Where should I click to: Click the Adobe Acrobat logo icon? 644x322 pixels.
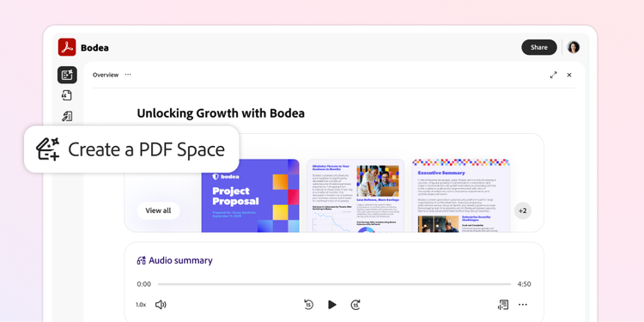click(x=67, y=47)
